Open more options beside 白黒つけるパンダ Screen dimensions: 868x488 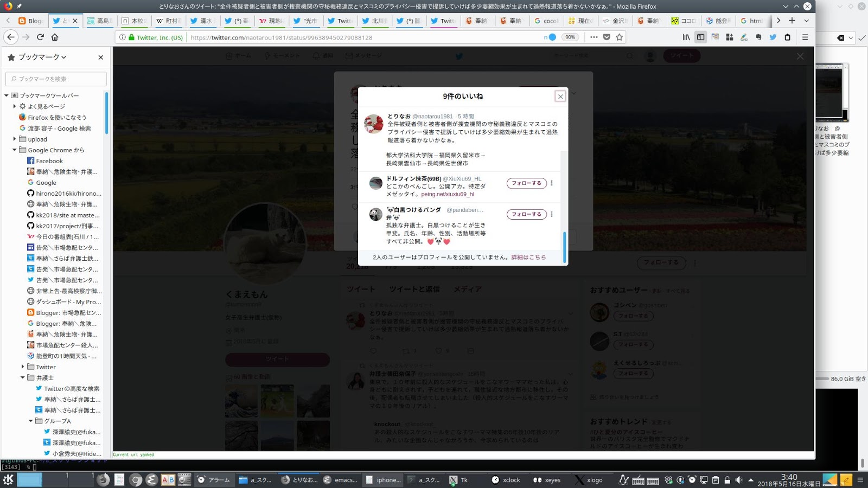coord(552,214)
